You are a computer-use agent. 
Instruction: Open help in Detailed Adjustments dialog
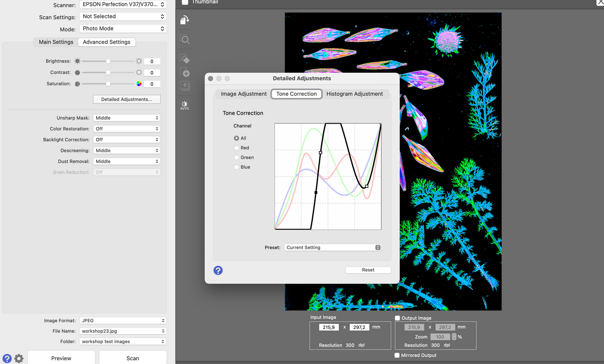pyautogui.click(x=218, y=270)
